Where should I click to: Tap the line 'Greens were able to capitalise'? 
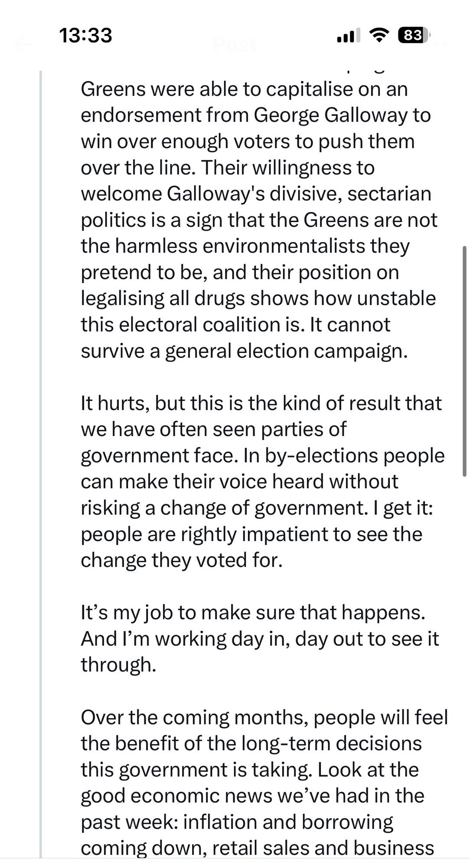(244, 89)
